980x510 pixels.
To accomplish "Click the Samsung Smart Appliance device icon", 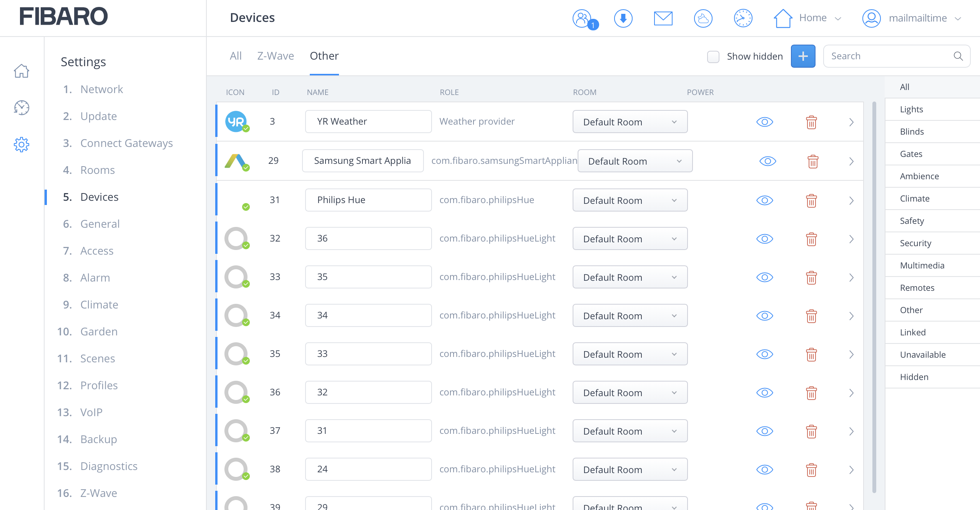I will click(236, 161).
